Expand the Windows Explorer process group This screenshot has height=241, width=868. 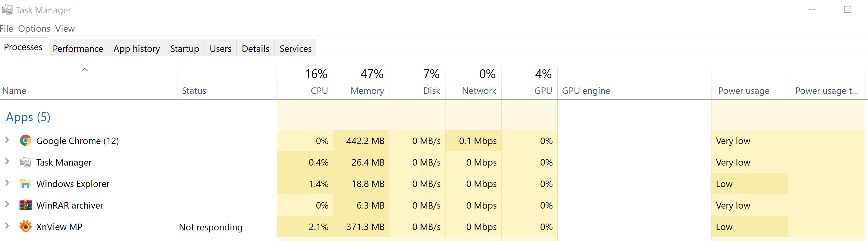point(7,183)
